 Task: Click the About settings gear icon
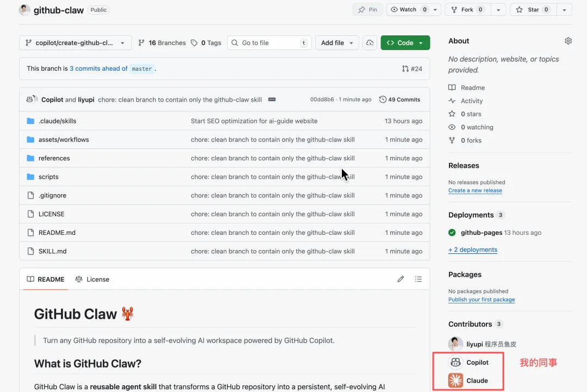568,41
